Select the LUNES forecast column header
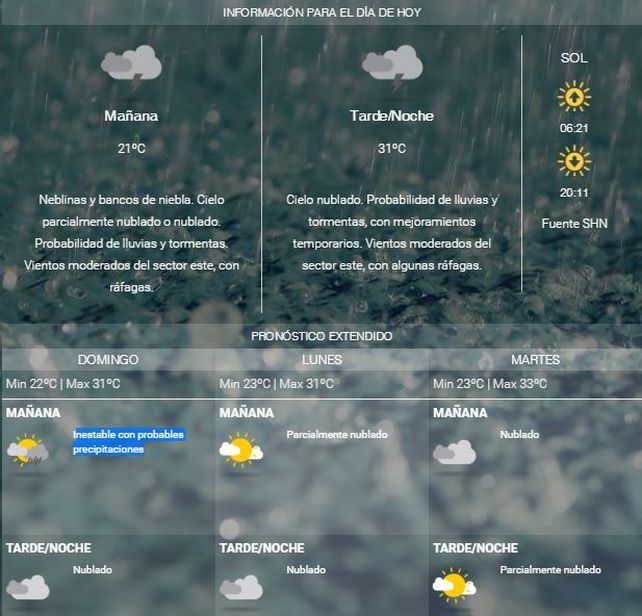Screen dimensions: 642x616 pyautogui.click(x=322, y=360)
